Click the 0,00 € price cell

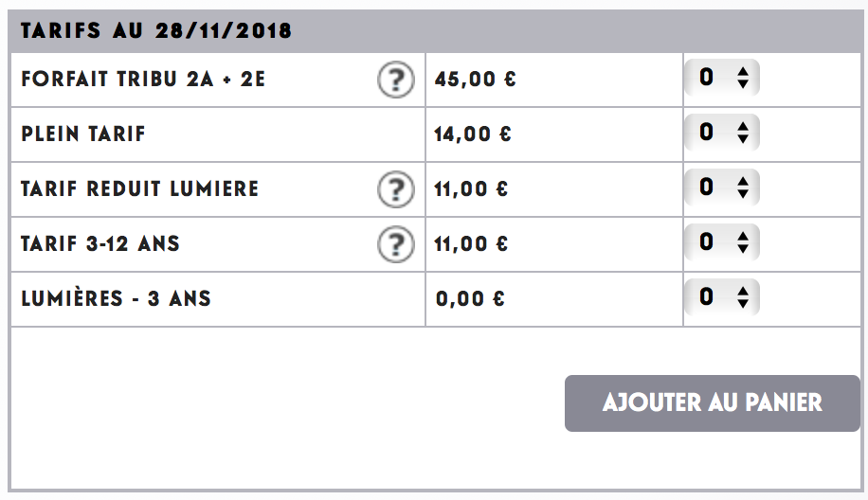(x=554, y=299)
